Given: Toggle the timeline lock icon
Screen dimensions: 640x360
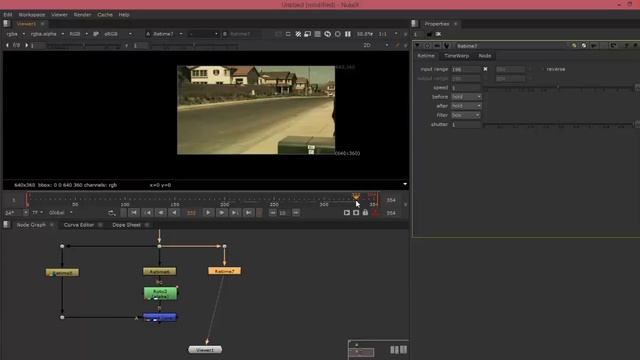Looking at the screenshot, I should coord(365,213).
